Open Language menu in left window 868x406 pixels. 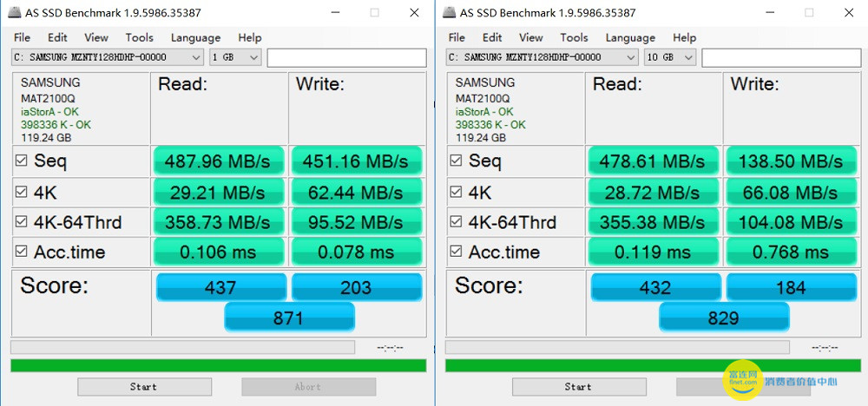195,37
